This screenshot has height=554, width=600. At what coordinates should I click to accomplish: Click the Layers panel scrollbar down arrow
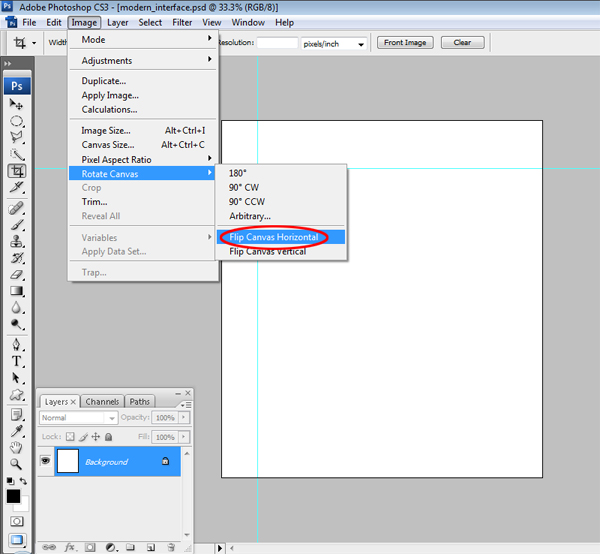pos(187,535)
